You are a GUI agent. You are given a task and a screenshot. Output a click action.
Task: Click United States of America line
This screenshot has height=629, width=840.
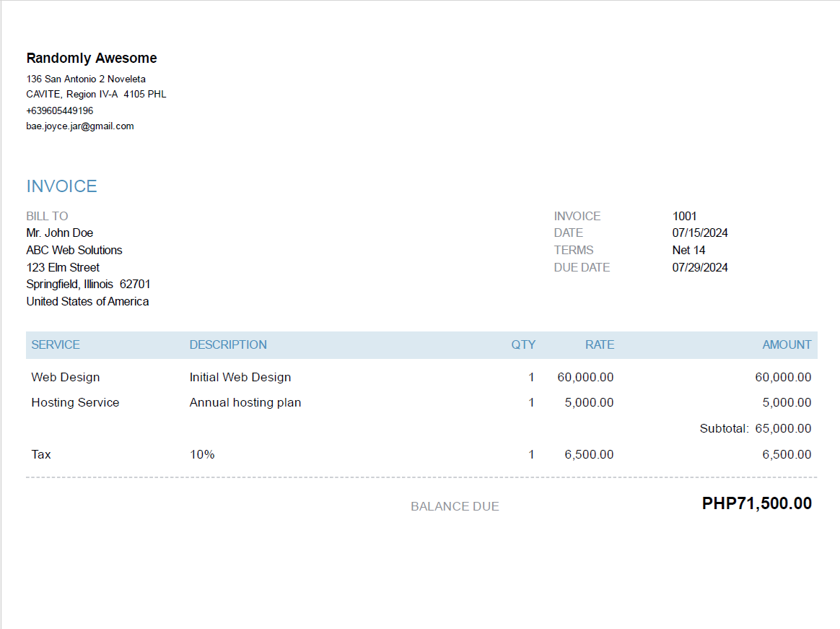pyautogui.click(x=87, y=301)
